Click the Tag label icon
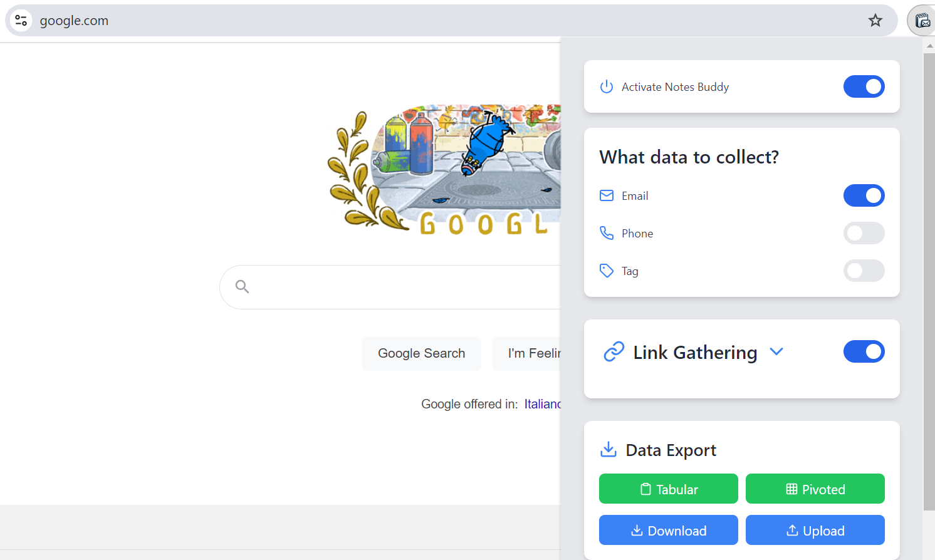The height and width of the screenshot is (560, 935). pyautogui.click(x=607, y=271)
